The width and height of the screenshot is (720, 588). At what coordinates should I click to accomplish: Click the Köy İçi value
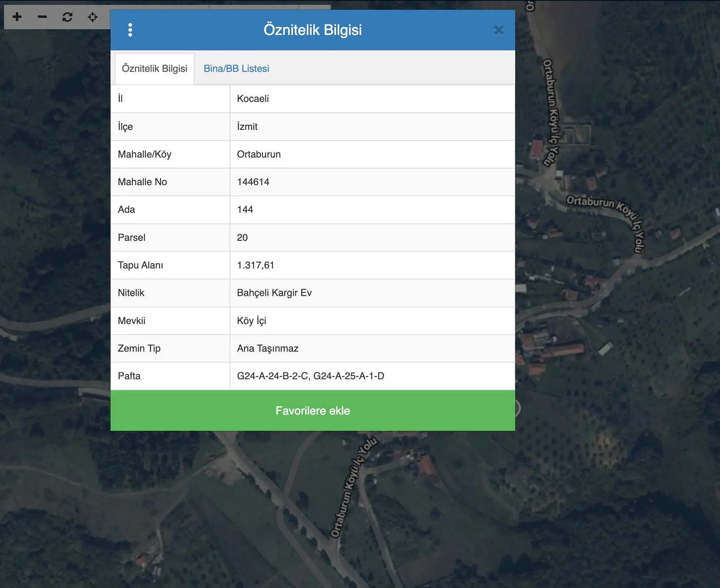coord(252,321)
